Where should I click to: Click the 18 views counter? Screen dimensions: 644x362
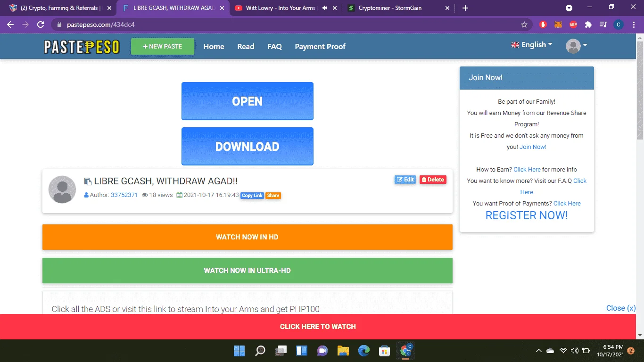pyautogui.click(x=157, y=195)
